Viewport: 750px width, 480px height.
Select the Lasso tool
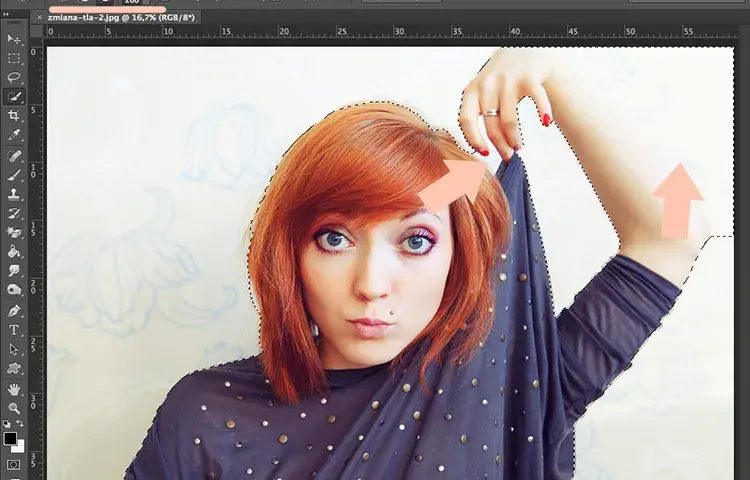[14, 77]
